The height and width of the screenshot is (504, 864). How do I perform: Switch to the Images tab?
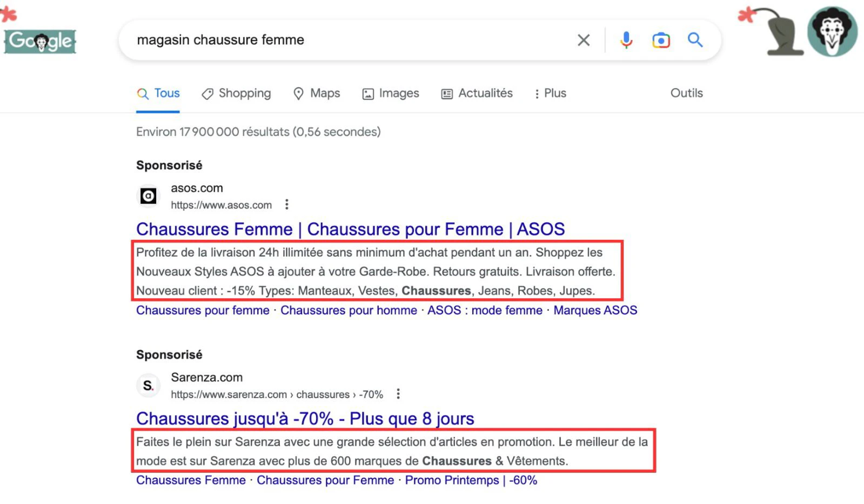tap(391, 93)
